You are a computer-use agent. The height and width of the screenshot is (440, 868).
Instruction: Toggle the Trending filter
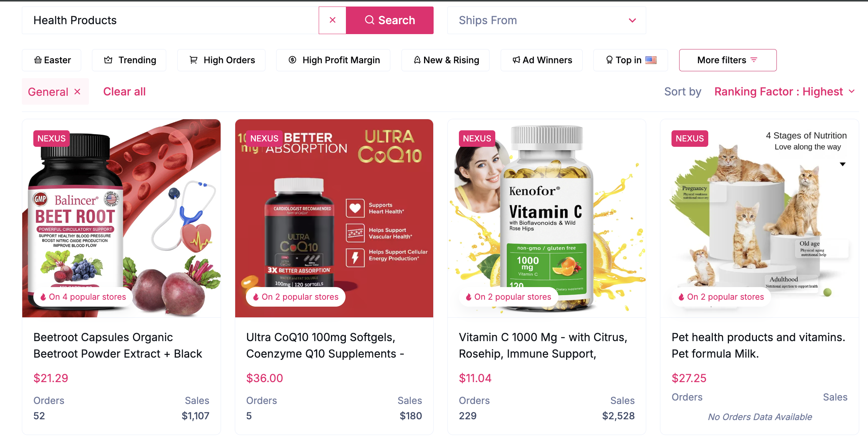pos(129,60)
